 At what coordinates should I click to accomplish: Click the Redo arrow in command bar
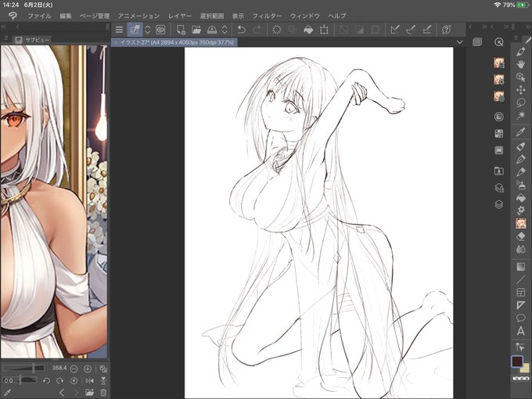257,30
